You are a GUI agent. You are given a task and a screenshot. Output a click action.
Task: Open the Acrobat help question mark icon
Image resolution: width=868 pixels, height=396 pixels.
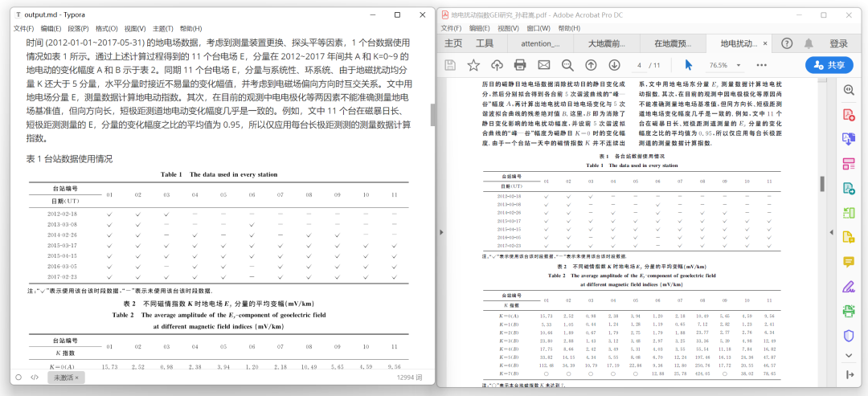click(787, 43)
